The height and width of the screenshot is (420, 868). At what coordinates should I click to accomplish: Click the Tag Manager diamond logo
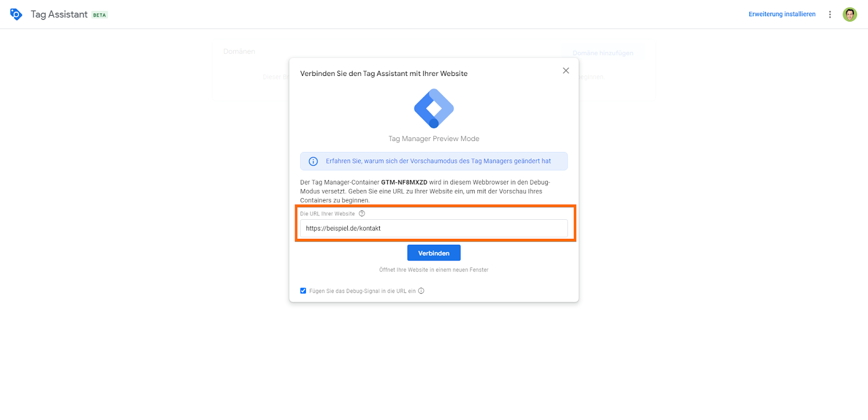click(434, 109)
